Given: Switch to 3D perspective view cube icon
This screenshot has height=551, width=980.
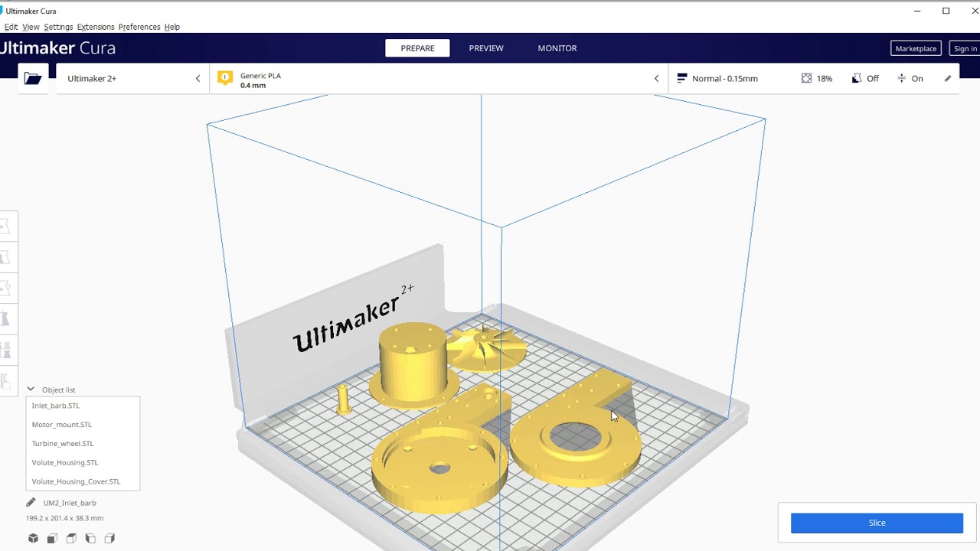Looking at the screenshot, I should point(33,539).
